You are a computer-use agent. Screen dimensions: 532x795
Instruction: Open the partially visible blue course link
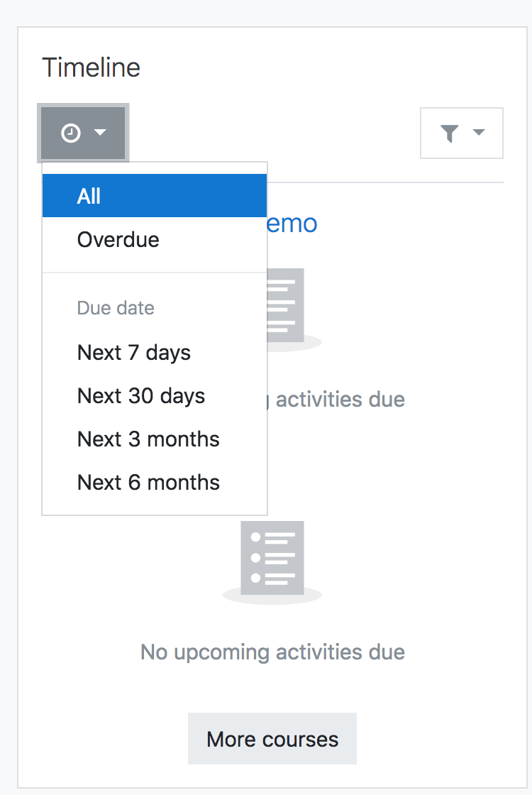tap(292, 224)
